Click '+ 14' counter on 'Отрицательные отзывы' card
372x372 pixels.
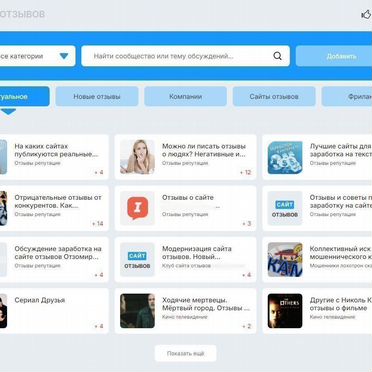point(98,224)
